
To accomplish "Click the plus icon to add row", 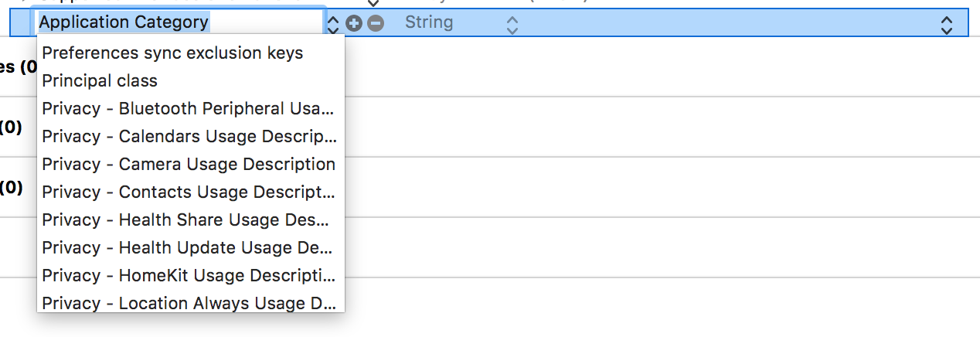I will tap(355, 23).
